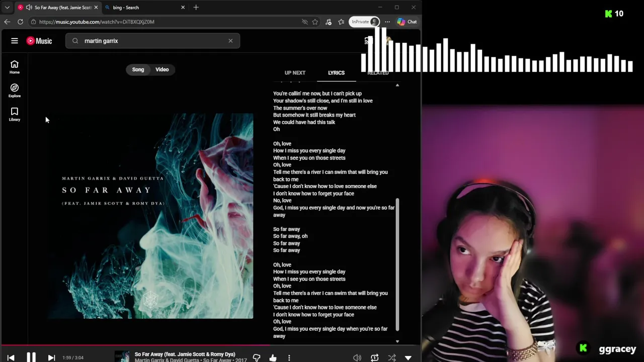Toggle repeat mode
The width and height of the screenshot is (644, 362).
(374, 357)
